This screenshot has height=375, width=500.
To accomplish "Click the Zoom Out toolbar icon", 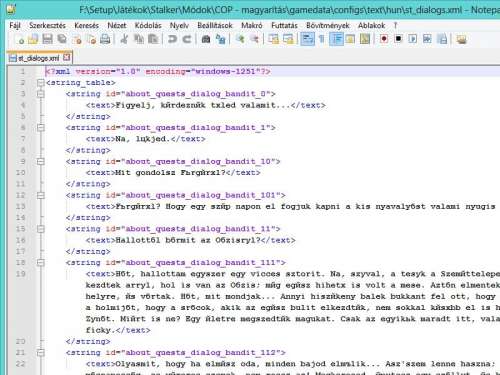I will [x=254, y=39].
